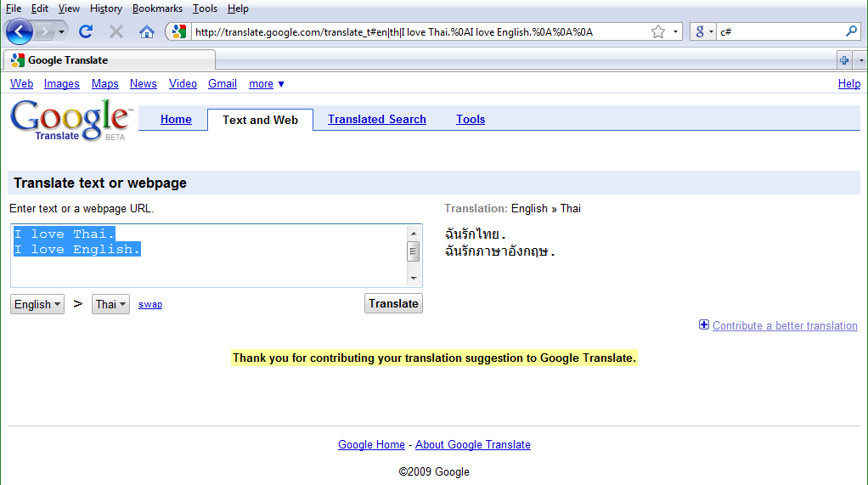Open the Bookmarks menu
The height and width of the screenshot is (485, 868).
click(x=157, y=8)
